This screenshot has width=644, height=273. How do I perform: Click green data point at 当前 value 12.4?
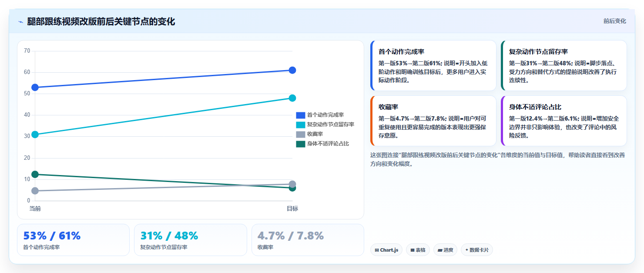(x=35, y=174)
